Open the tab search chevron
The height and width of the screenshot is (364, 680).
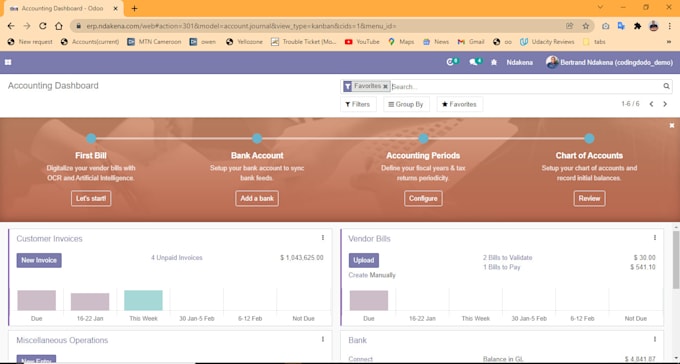click(600, 7)
